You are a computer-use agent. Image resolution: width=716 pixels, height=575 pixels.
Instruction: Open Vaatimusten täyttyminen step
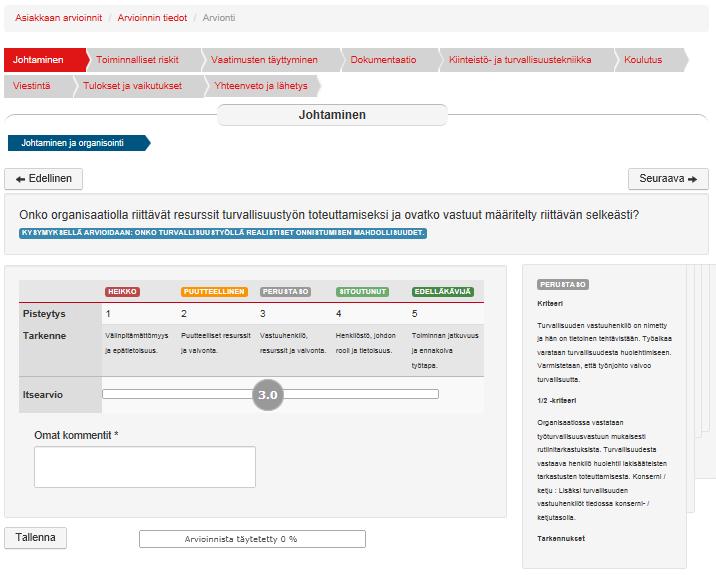pyautogui.click(x=270, y=60)
